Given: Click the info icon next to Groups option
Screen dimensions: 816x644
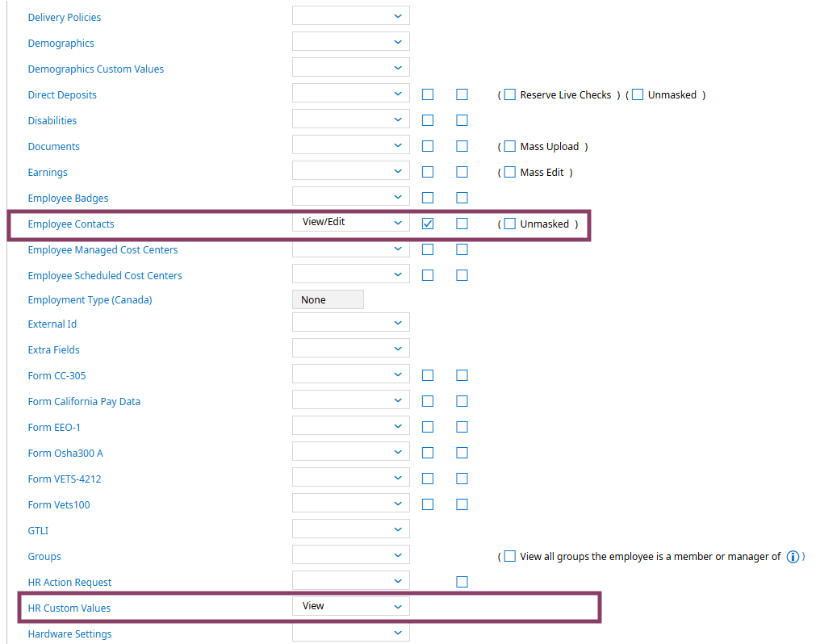Looking at the screenshot, I should [x=793, y=557].
